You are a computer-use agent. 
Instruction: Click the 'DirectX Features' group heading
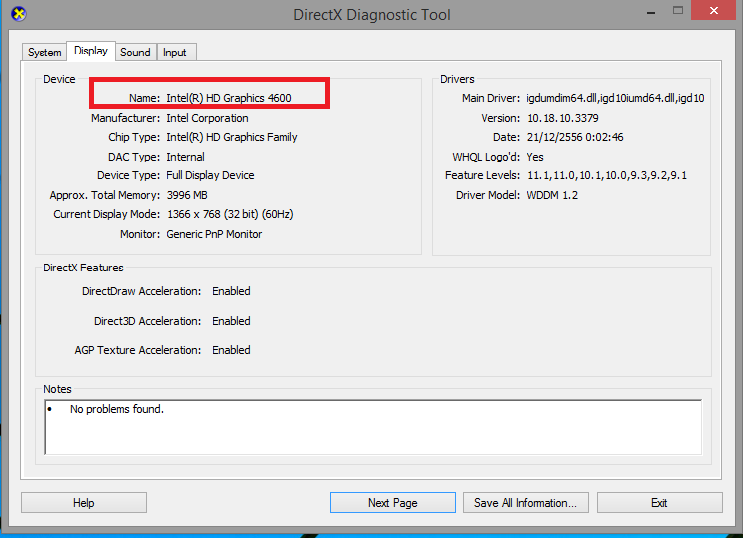[83, 268]
